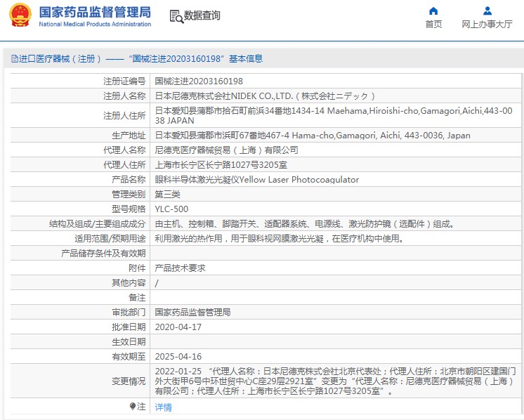Click the 数据查询 heading text

tap(202, 15)
